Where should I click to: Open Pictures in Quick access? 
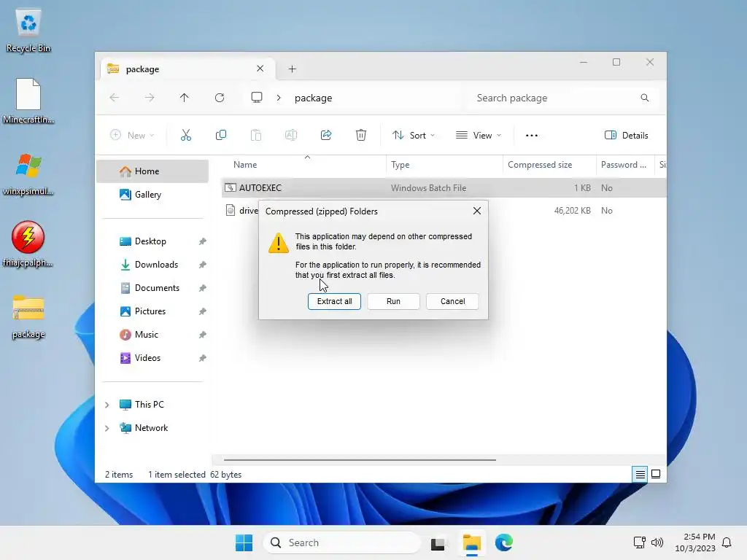point(152,311)
